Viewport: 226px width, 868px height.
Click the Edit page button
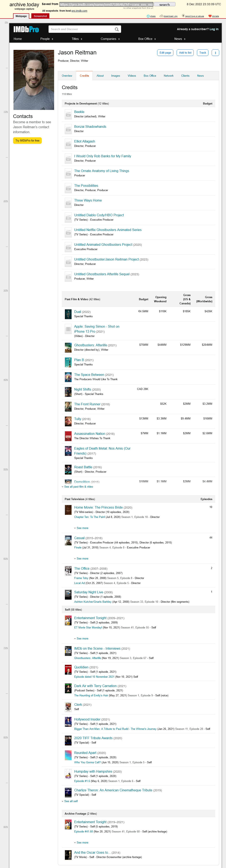coord(165,53)
